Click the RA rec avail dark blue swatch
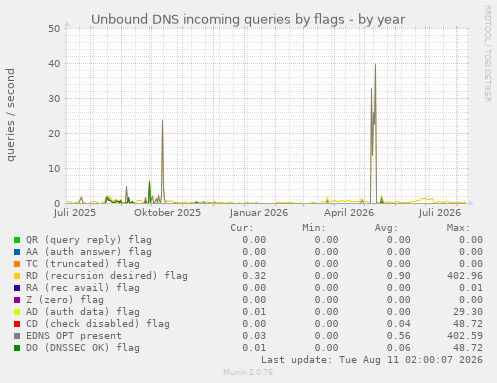This screenshot has height=383, width=497. [17, 288]
